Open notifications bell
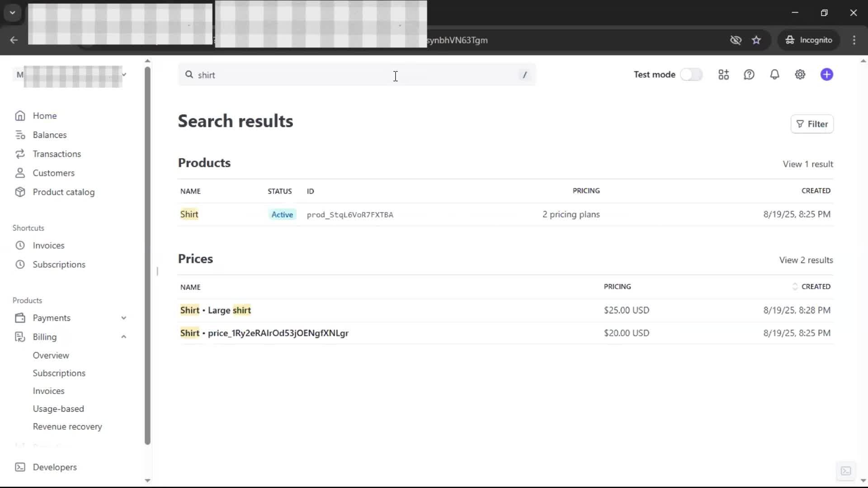The image size is (868, 488). click(x=774, y=75)
